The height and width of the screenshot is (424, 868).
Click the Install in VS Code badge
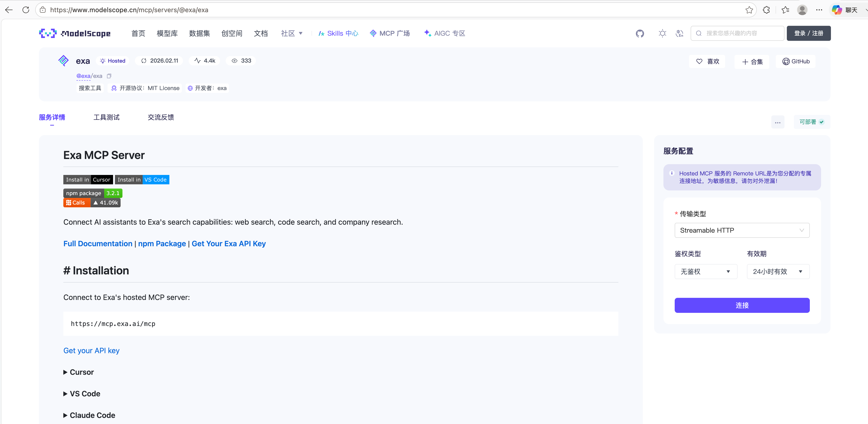point(142,179)
